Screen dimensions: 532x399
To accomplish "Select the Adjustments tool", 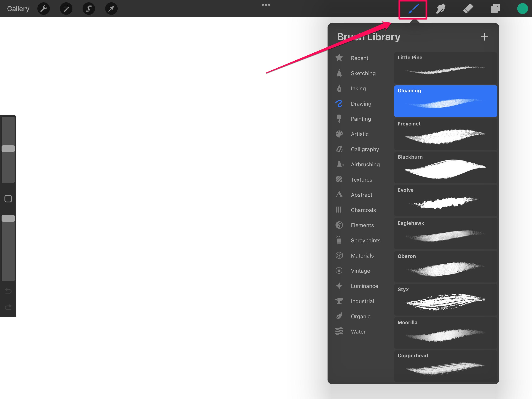I will pos(66,8).
